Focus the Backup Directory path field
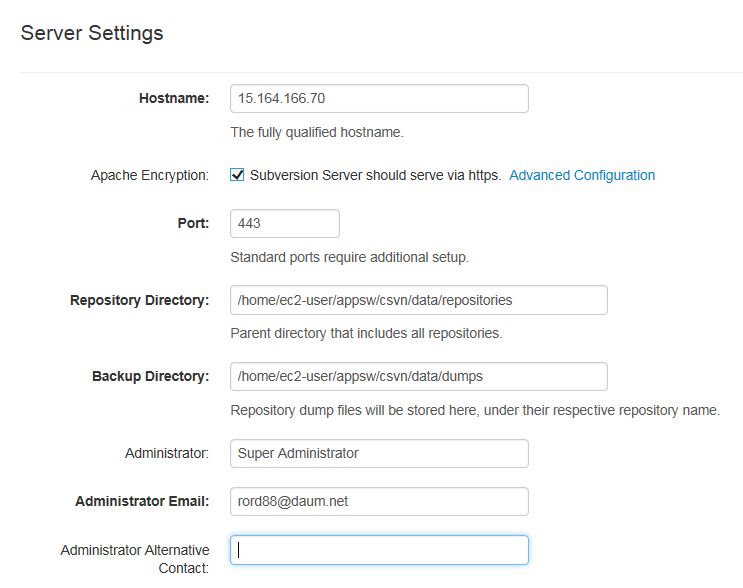Image resolution: width=743 pixels, height=588 pixels. pyautogui.click(x=419, y=377)
